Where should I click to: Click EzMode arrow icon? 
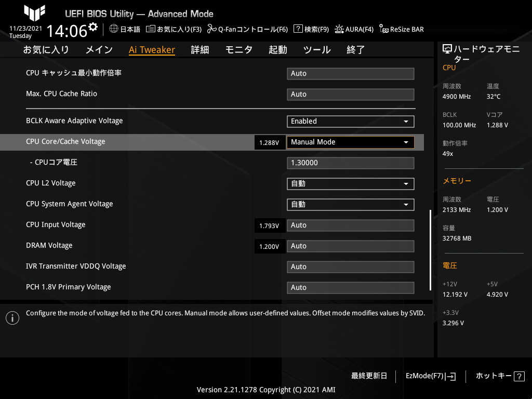(450, 376)
